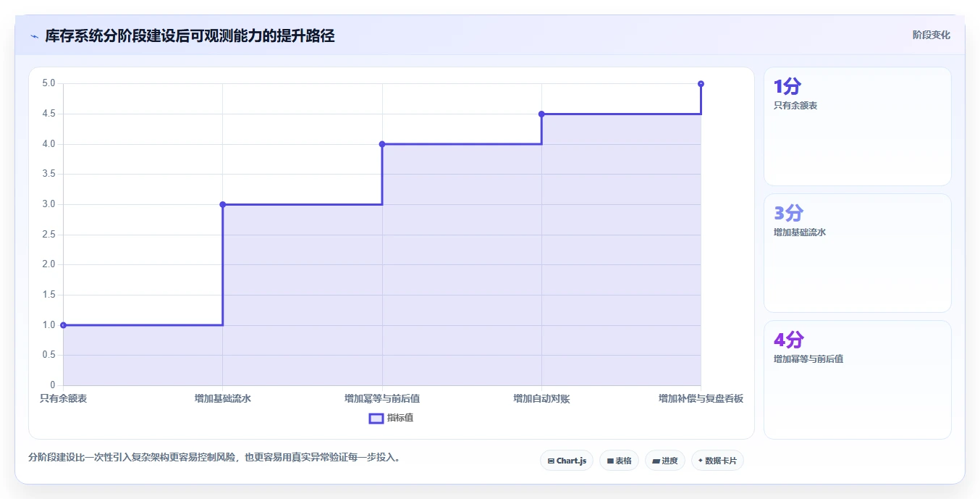Click y-axis tick label 2.5

click(x=49, y=235)
